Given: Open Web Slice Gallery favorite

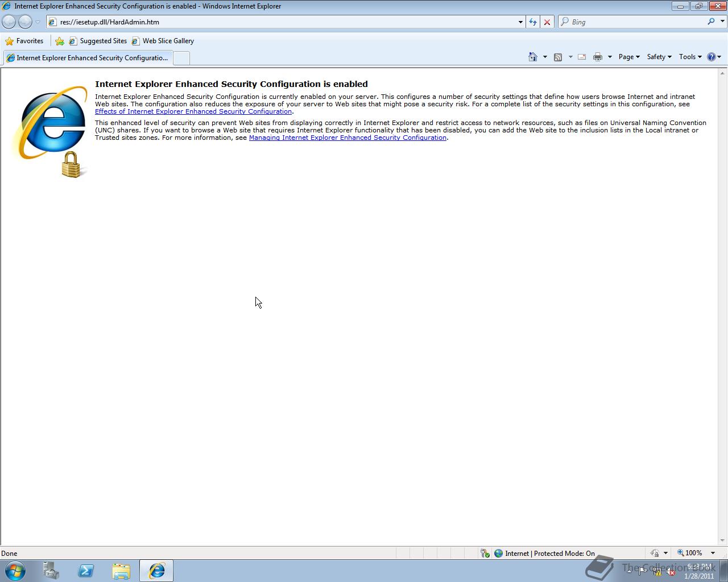Looking at the screenshot, I should click(x=163, y=41).
